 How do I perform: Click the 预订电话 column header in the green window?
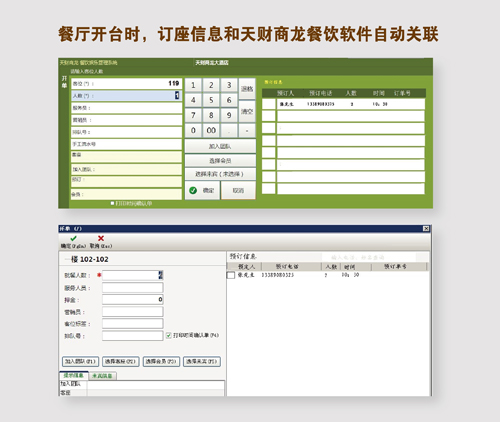point(320,93)
